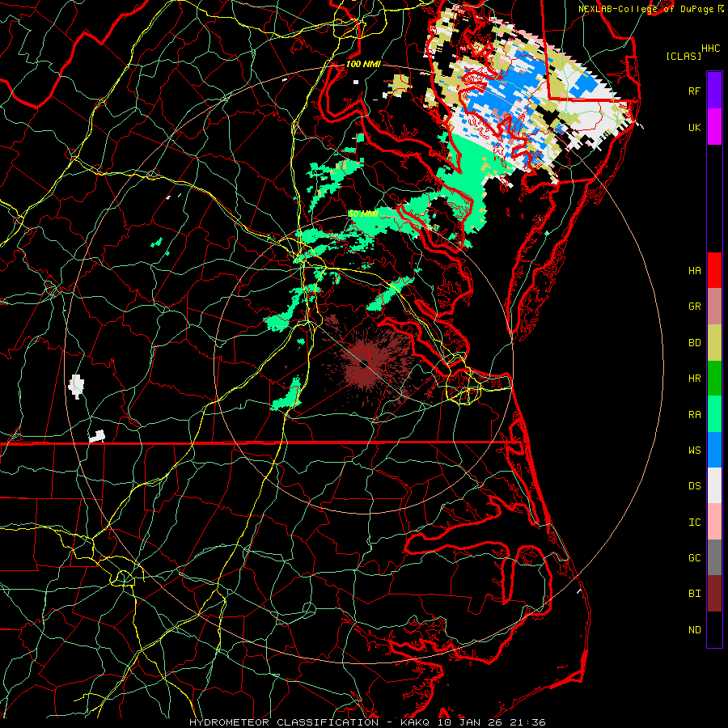Click the HR dark green legend swatch

click(x=714, y=378)
